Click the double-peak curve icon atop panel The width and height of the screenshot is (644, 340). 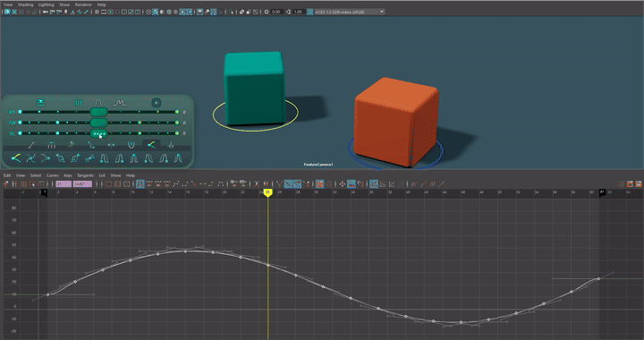pos(120,103)
